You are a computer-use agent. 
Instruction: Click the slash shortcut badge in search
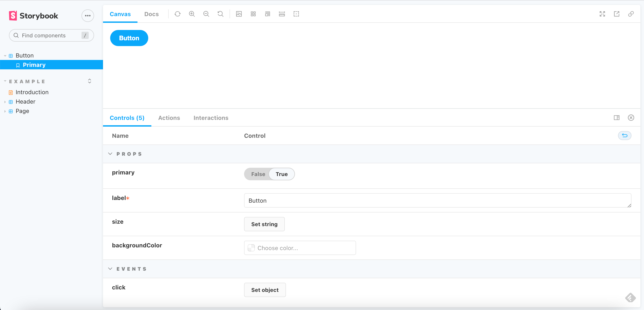pyautogui.click(x=85, y=36)
